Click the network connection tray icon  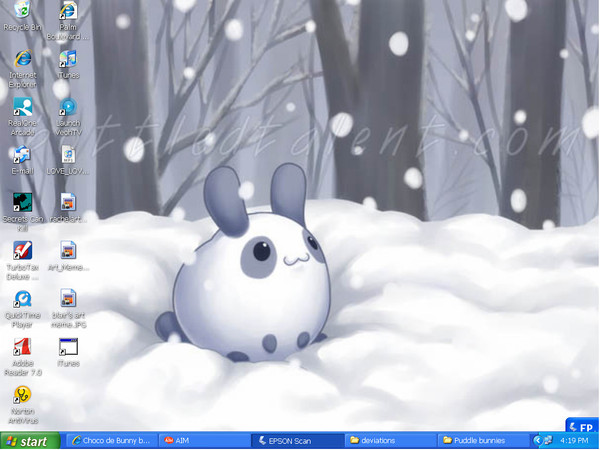point(548,441)
